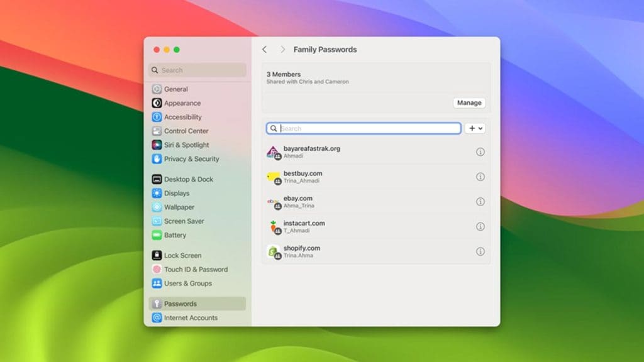
Task: Open Battery settings
Action: pos(156,235)
